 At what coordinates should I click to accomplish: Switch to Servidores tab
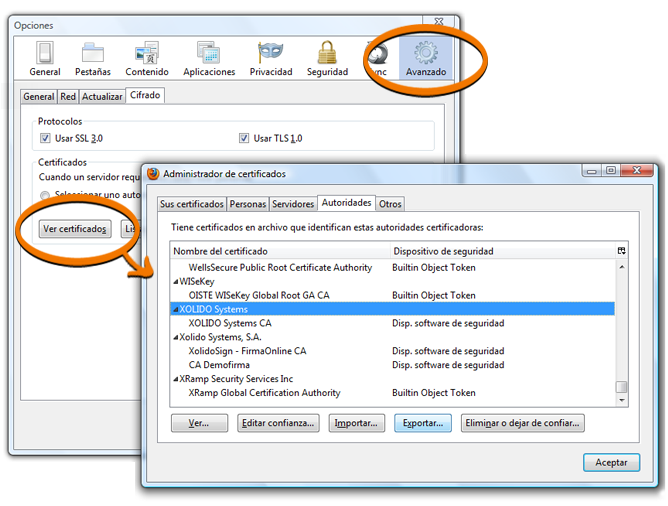[x=293, y=204]
